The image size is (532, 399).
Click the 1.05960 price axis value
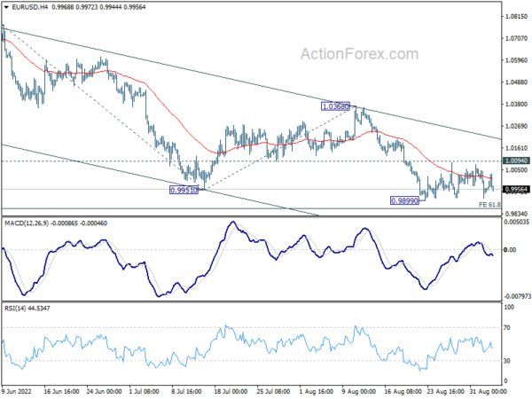(516, 60)
